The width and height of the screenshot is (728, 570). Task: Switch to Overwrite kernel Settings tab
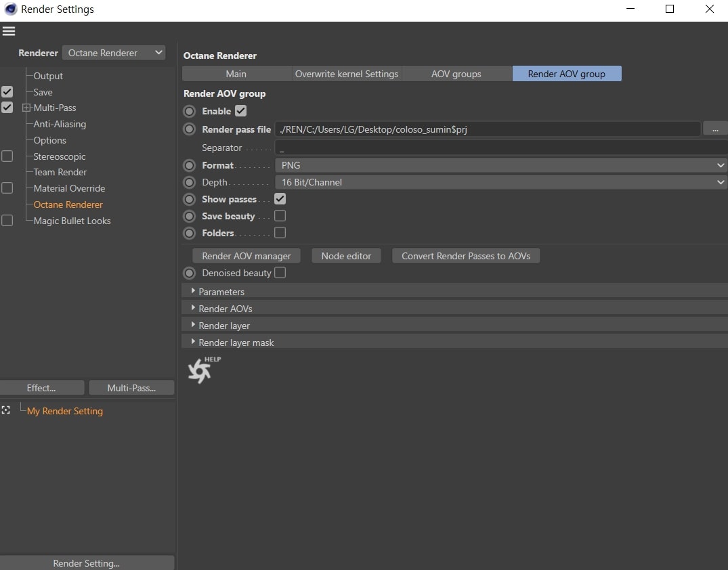pyautogui.click(x=347, y=74)
